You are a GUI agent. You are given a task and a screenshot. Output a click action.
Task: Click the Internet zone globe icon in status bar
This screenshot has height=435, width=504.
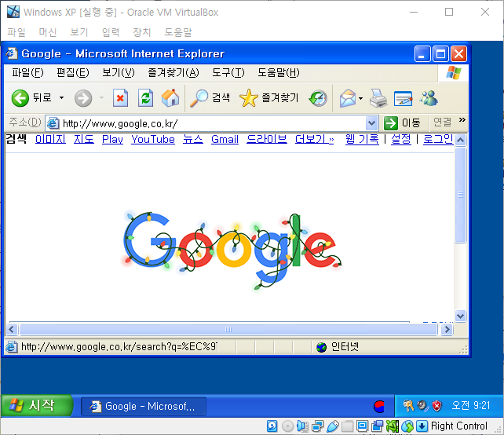tap(321, 347)
